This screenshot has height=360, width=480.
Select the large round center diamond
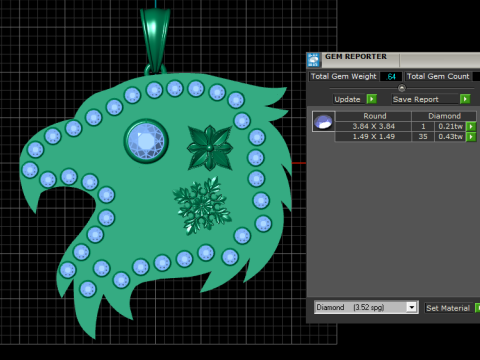146,141
